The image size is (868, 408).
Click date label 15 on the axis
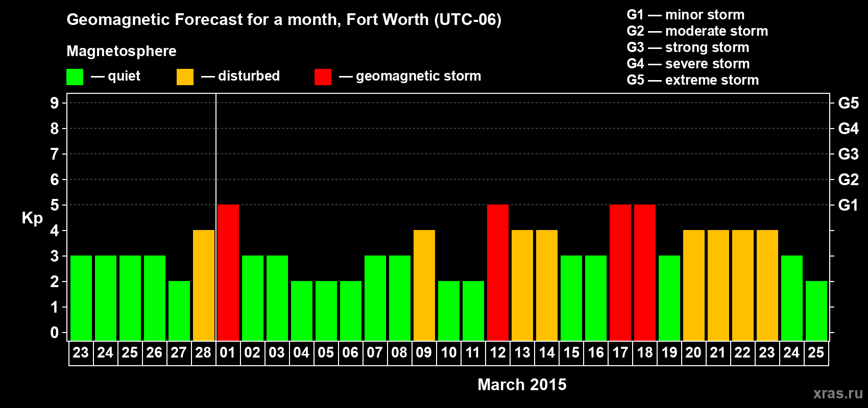coord(571,352)
